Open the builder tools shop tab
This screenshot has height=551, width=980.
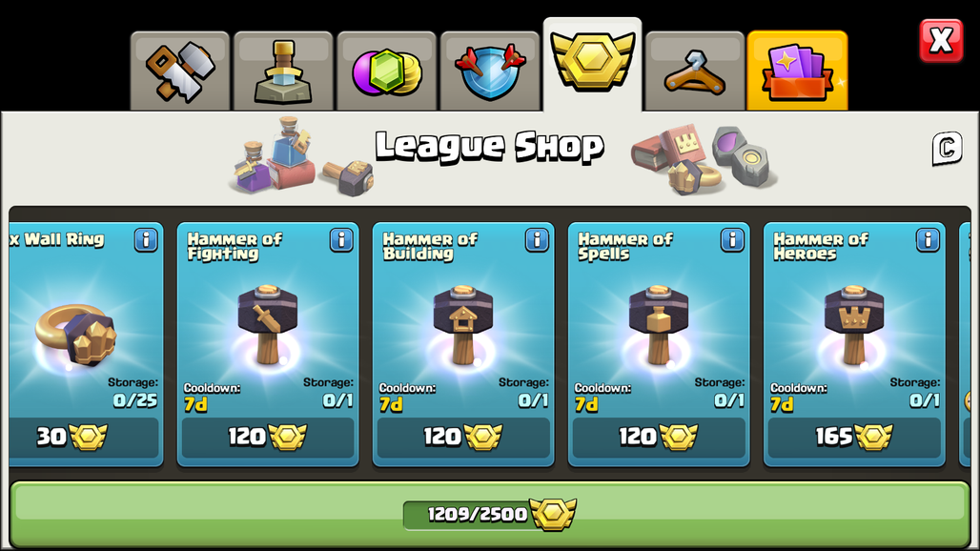tap(180, 71)
